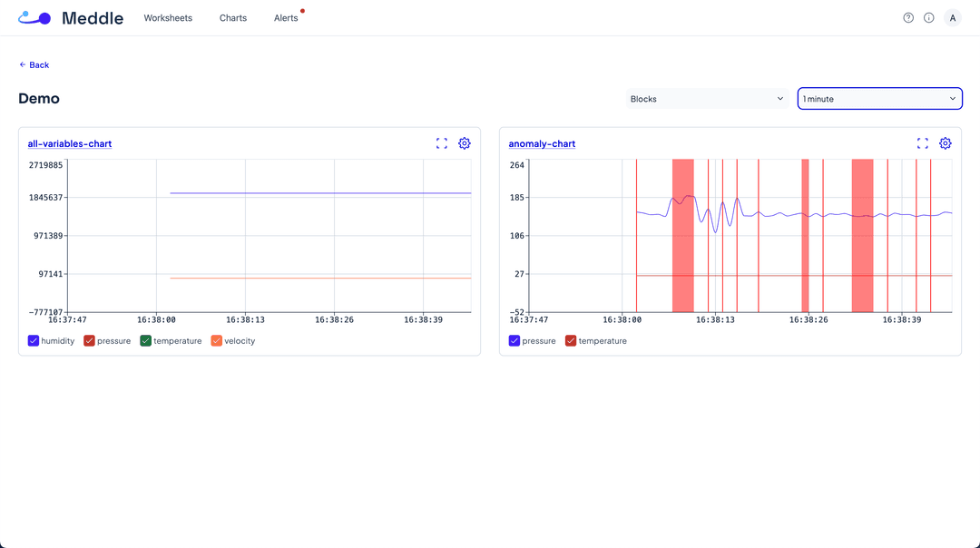The image size is (980, 548).
Task: Expand anomaly-chart to fullscreen
Action: click(x=923, y=143)
